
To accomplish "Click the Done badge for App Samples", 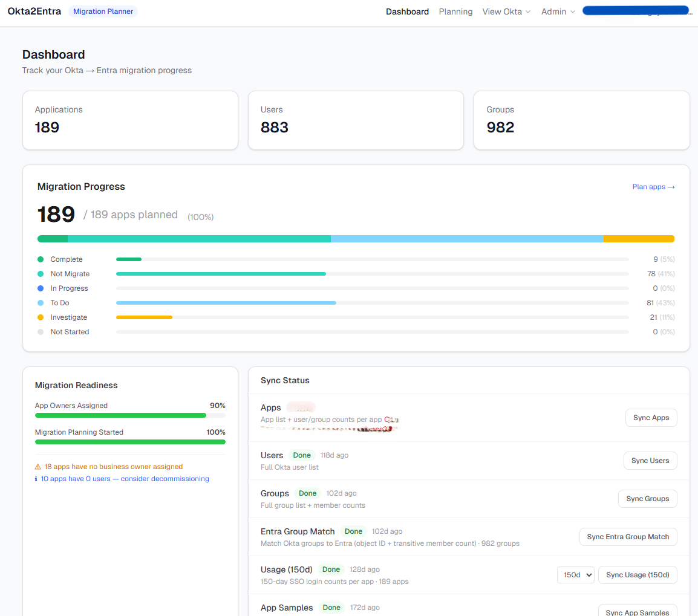I will coord(331,608).
